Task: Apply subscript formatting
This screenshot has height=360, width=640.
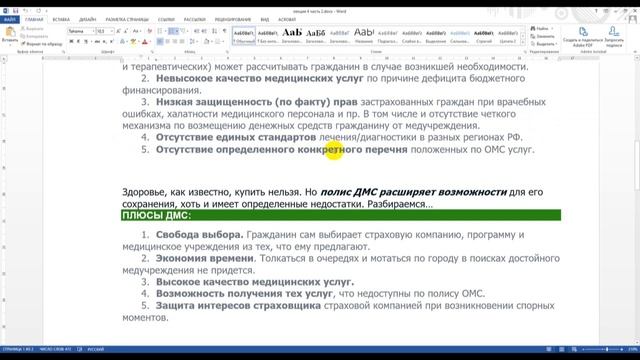Action: (x=104, y=42)
